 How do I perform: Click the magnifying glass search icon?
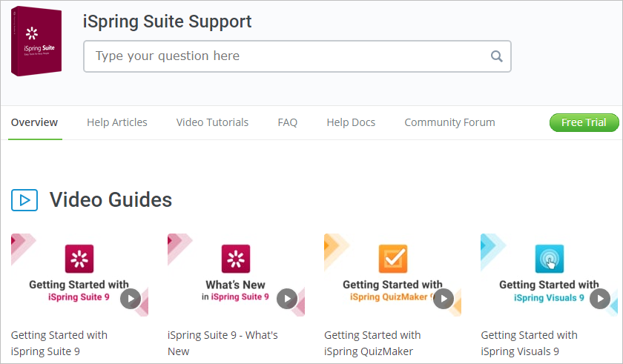[x=496, y=56]
